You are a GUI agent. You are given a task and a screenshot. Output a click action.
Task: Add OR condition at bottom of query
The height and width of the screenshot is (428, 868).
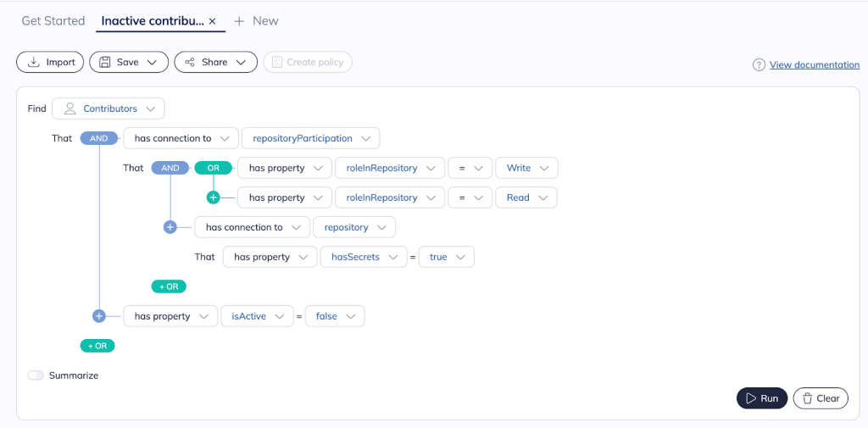click(x=97, y=346)
